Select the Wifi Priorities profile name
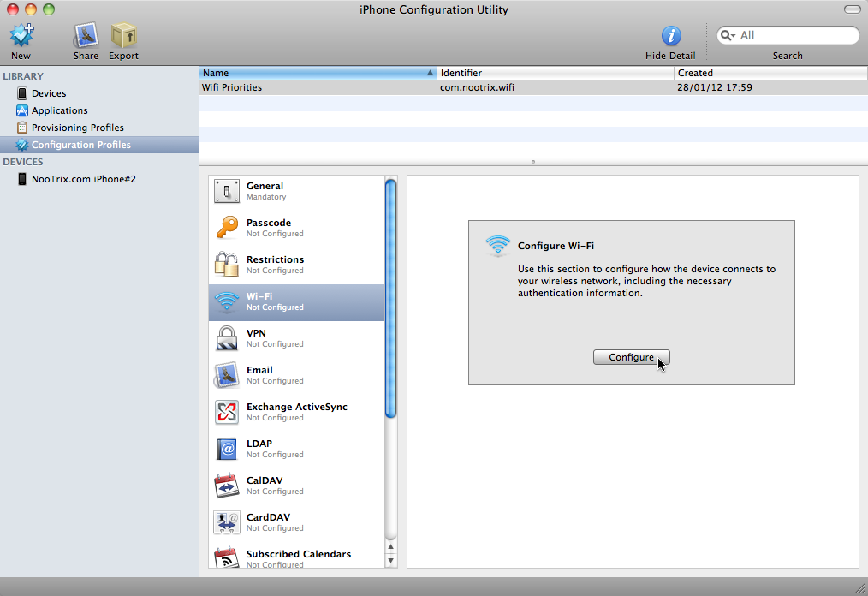Viewport: 868px width, 596px height. (x=232, y=87)
